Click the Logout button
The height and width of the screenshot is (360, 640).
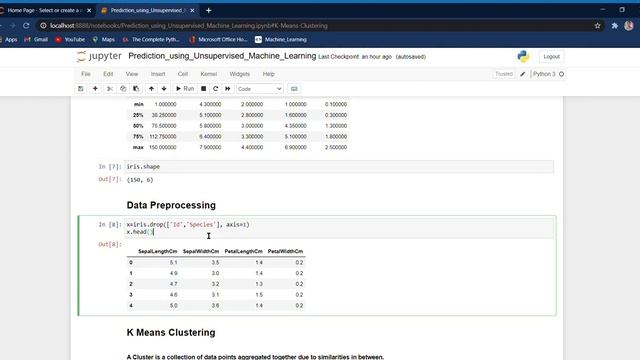pyautogui.click(x=551, y=56)
